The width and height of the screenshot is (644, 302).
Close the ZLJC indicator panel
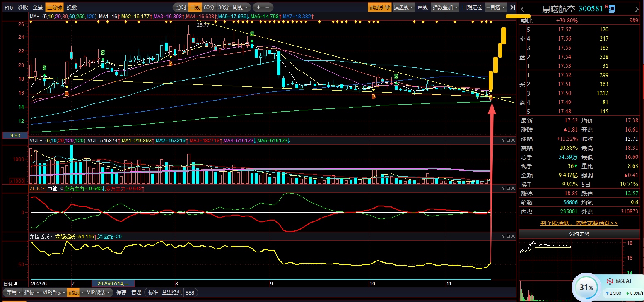(513, 188)
